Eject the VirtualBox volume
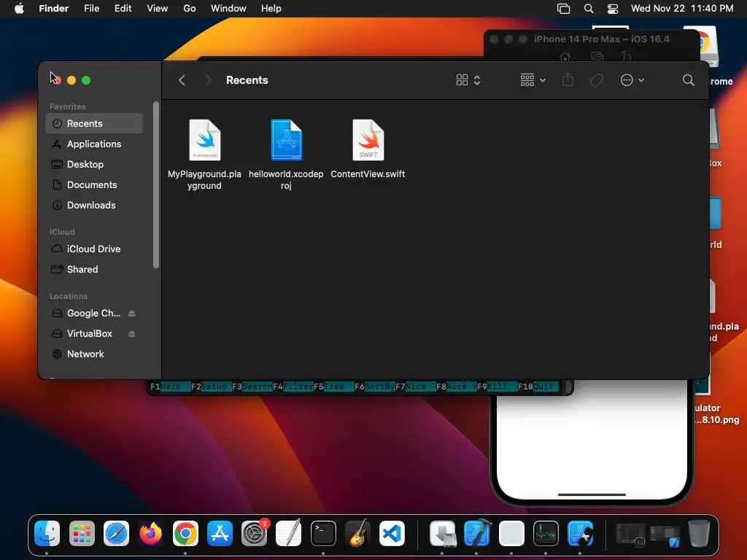Image resolution: width=747 pixels, height=560 pixels. coord(132,334)
